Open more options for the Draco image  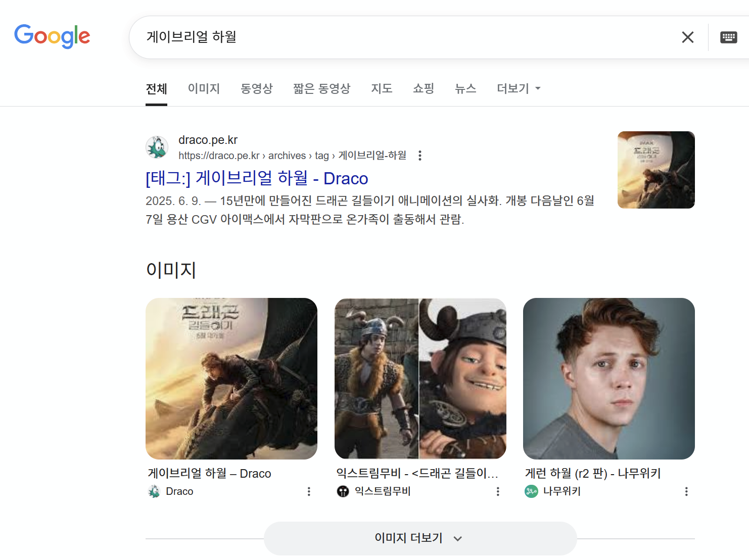pyautogui.click(x=309, y=491)
